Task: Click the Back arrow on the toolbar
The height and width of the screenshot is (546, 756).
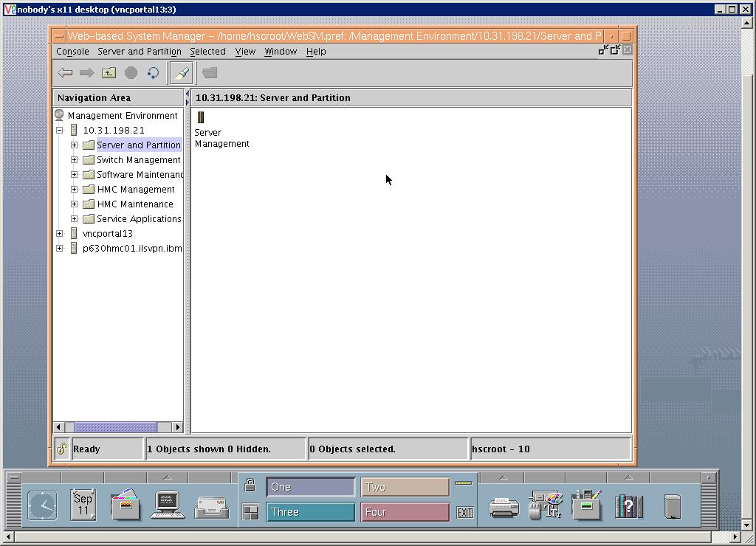Action: coord(65,72)
